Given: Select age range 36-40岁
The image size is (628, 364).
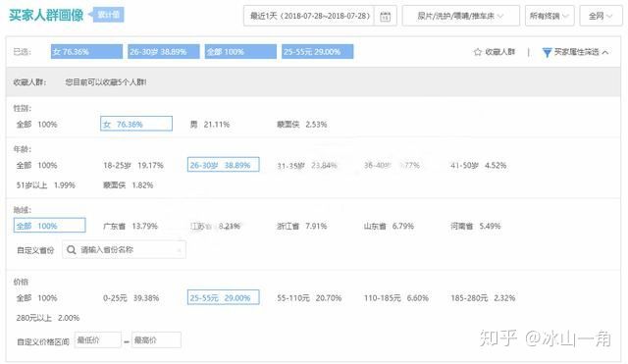Looking at the screenshot, I should (x=392, y=166).
